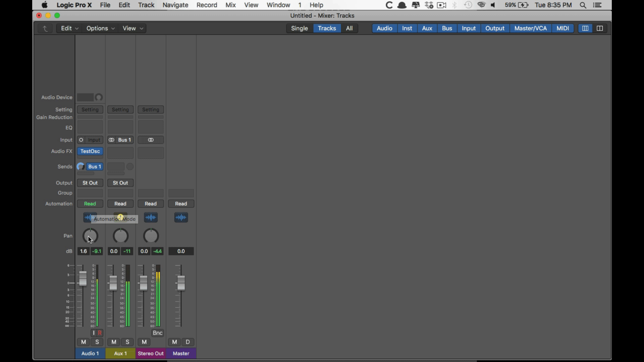Mute the Stereo Out channel
The image size is (644, 362).
144,342
